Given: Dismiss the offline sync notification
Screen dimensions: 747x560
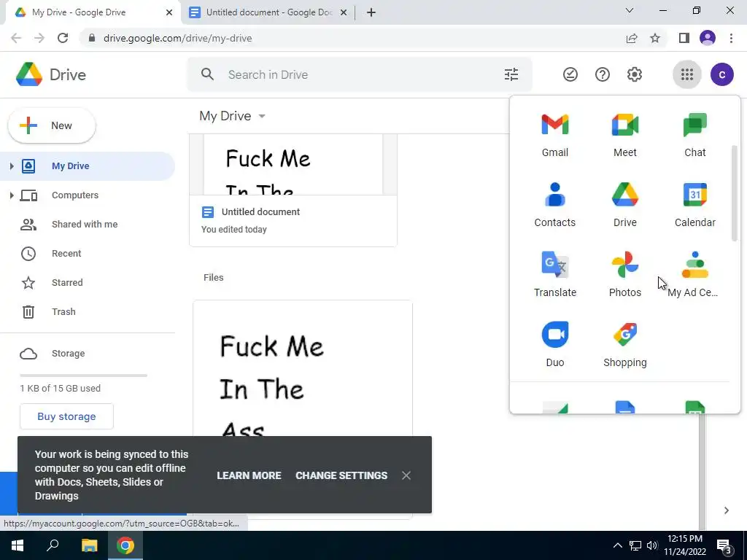Looking at the screenshot, I should click(x=406, y=475).
